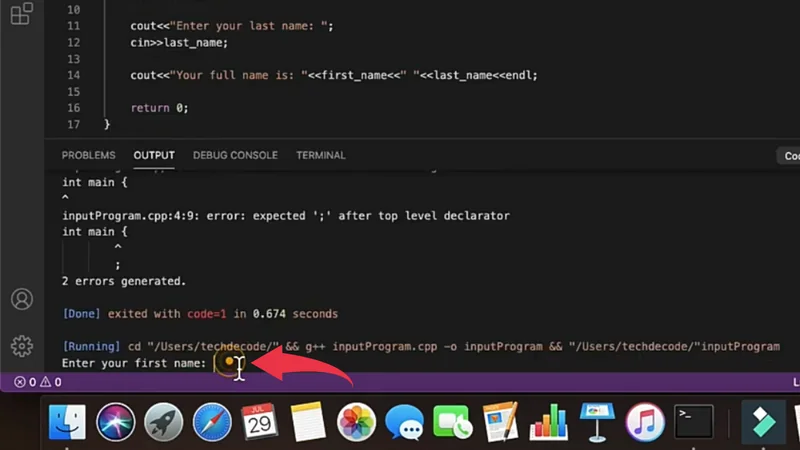
Task: Open the Accounts menu icon
Action: point(21,299)
